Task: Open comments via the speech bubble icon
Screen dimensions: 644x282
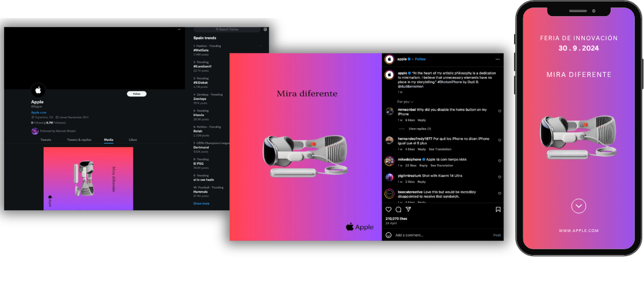Action: point(398,209)
